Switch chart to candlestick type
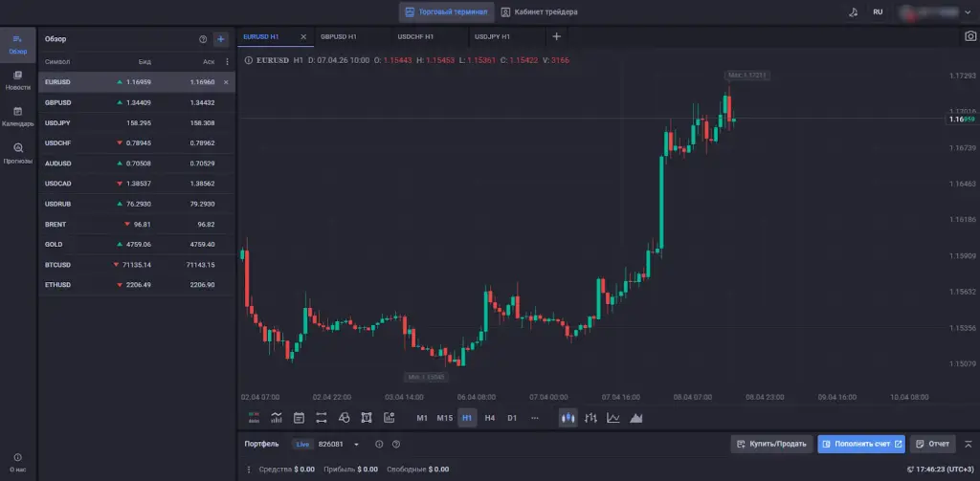 click(568, 418)
